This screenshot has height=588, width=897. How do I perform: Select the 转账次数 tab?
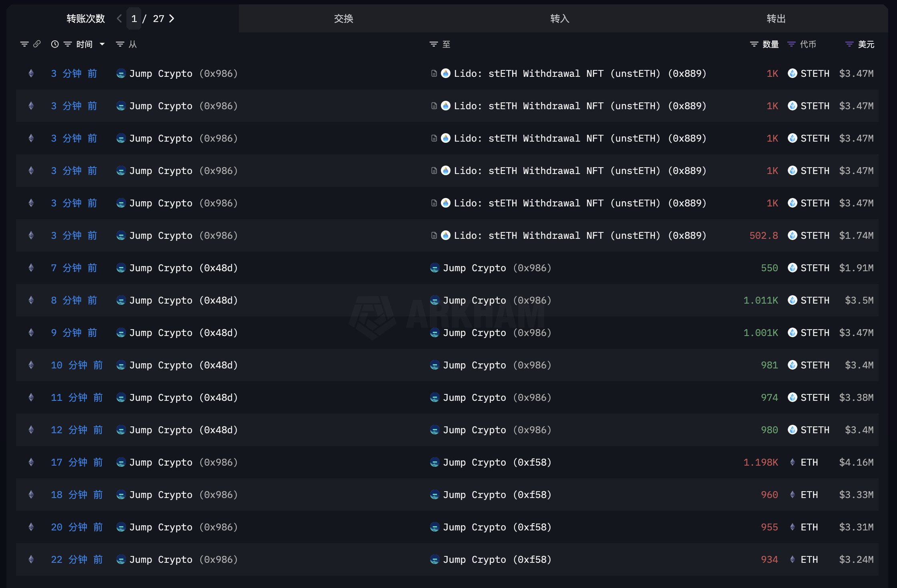pos(86,18)
